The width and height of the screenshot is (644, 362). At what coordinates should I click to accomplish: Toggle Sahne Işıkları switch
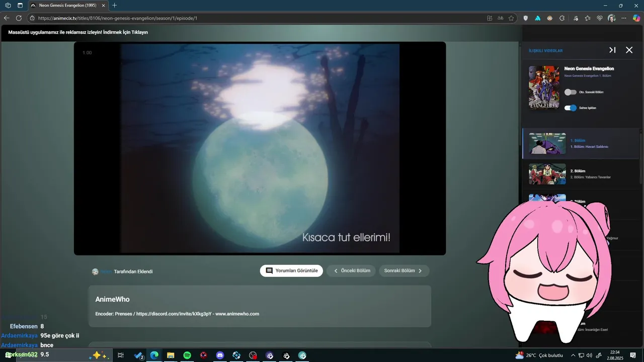[x=571, y=108]
